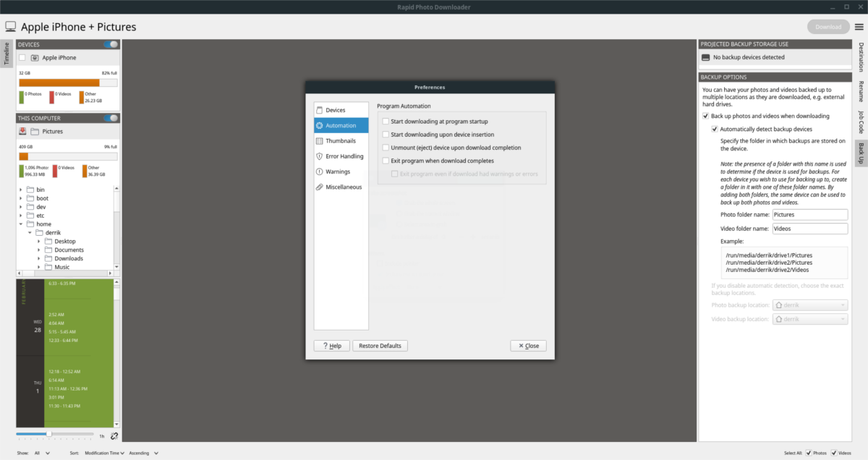
Task: Click the Download button
Action: click(828, 27)
